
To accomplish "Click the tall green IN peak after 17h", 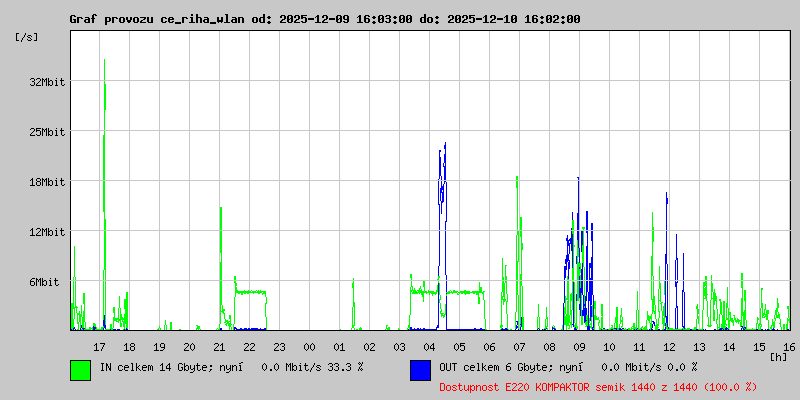I will 105,194.
